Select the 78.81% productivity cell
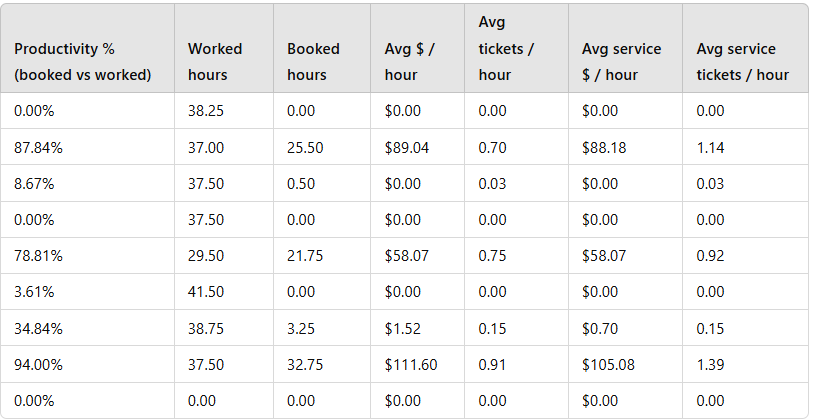Viewport: 813px width, 420px height. point(87,256)
